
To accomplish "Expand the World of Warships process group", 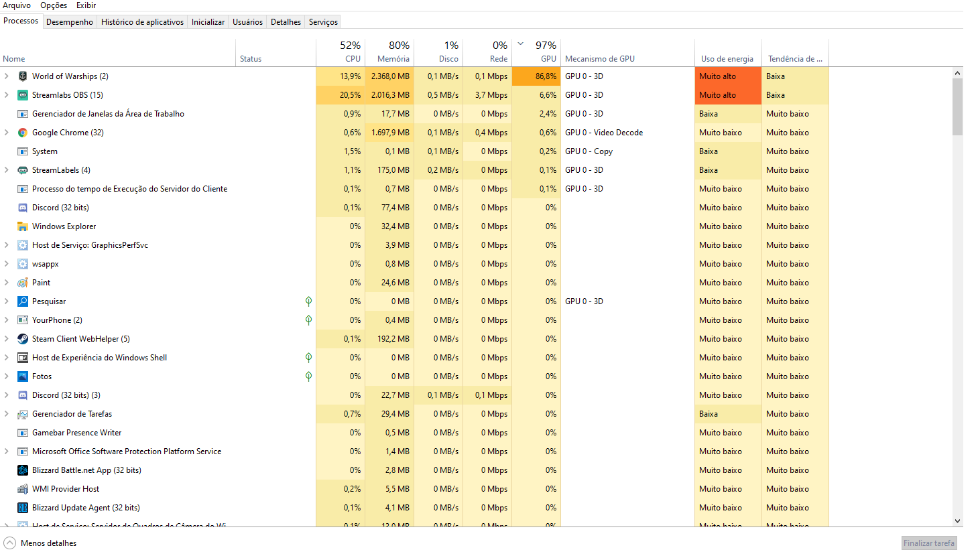I will point(7,76).
